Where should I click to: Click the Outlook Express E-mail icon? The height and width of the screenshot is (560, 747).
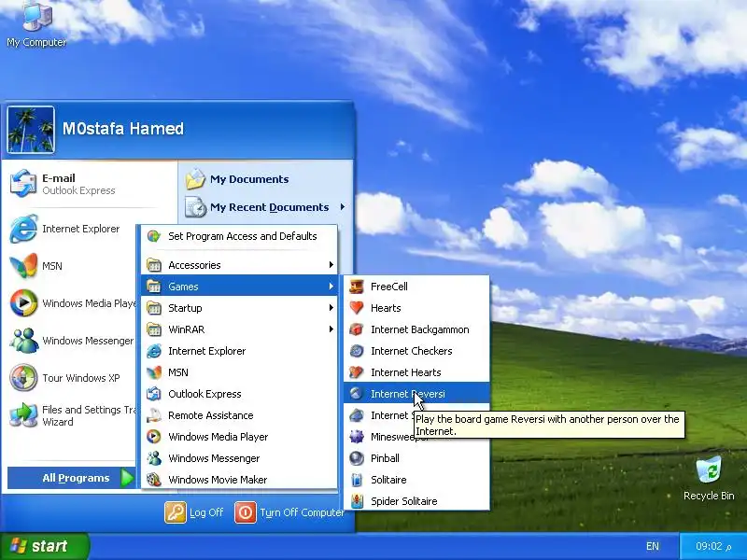pos(22,184)
